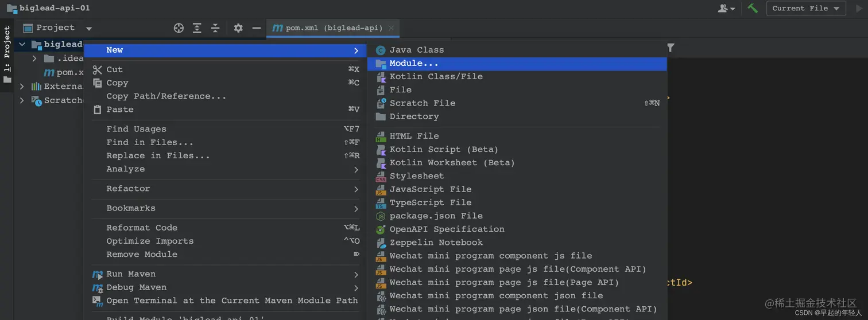The height and width of the screenshot is (320, 868).
Task: Select Find Usages menu entry
Action: [x=225, y=129]
